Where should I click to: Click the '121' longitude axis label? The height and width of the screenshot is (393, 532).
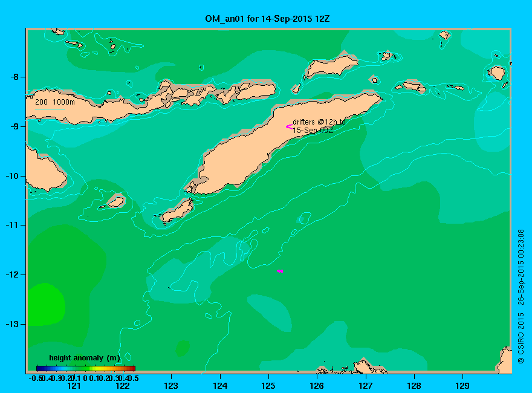(x=74, y=386)
